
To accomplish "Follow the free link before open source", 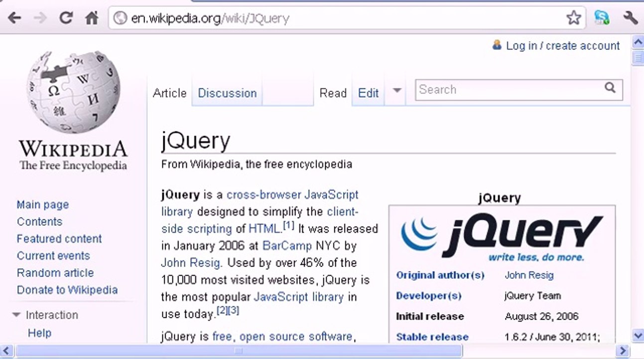I will click(222, 337).
